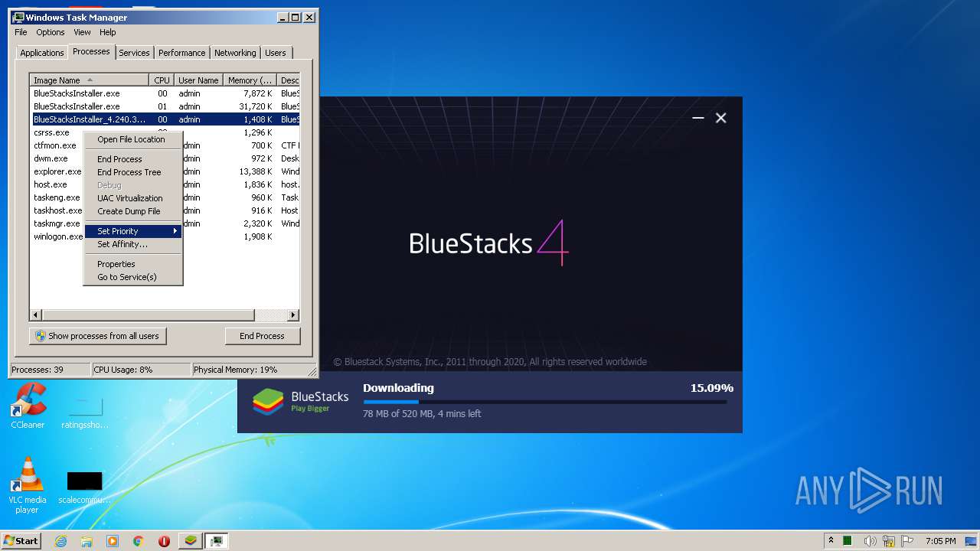
Task: Minimize the BlueStacks installer window
Action: [x=697, y=118]
